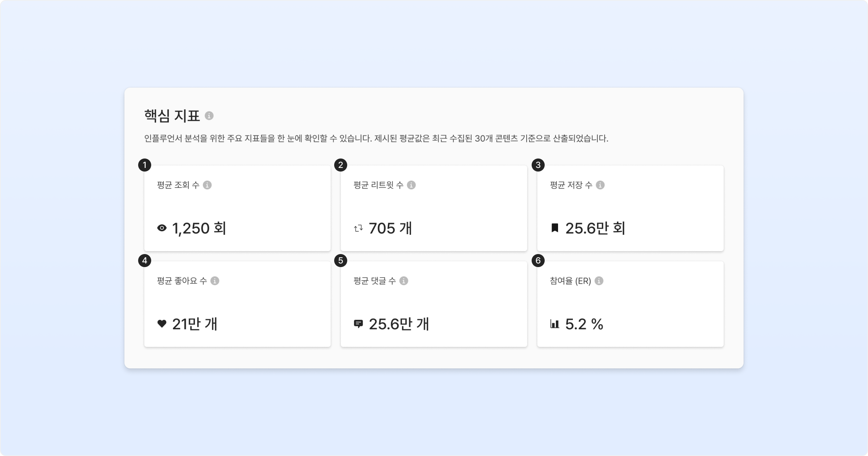Click the heart icon for likes
This screenshot has height=456, width=868.
(162, 324)
